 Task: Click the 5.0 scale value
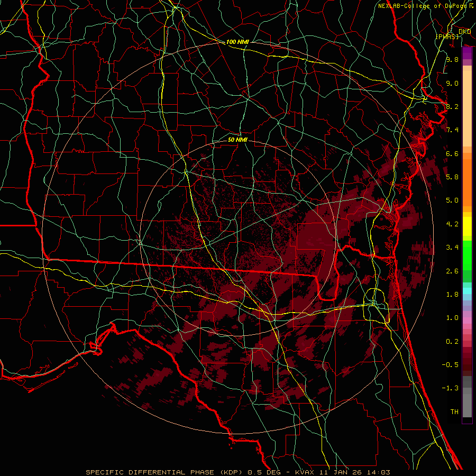coord(452,200)
